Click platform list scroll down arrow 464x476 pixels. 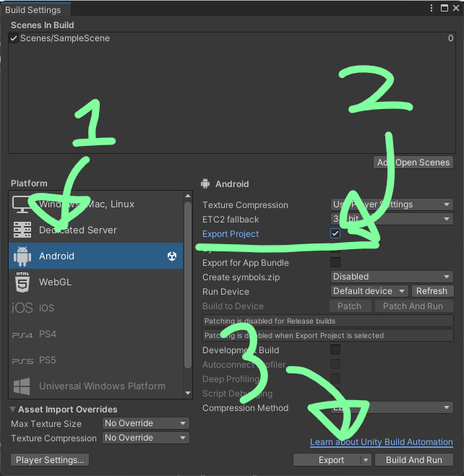188,393
